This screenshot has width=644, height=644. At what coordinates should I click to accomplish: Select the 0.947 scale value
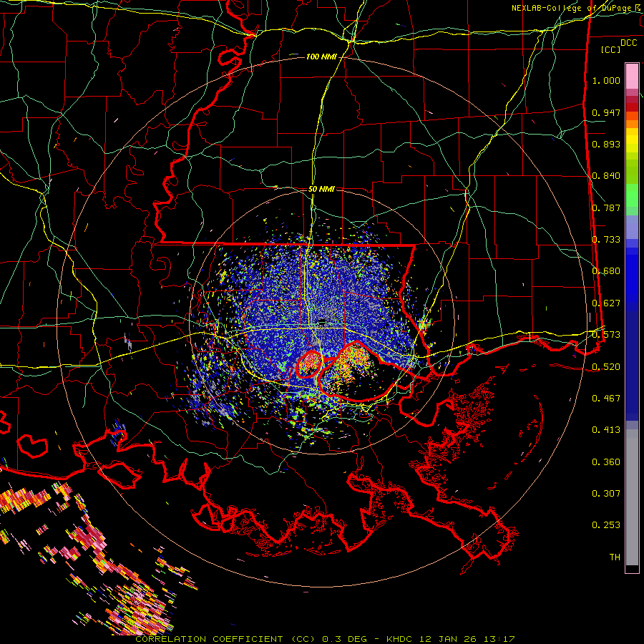(606, 112)
